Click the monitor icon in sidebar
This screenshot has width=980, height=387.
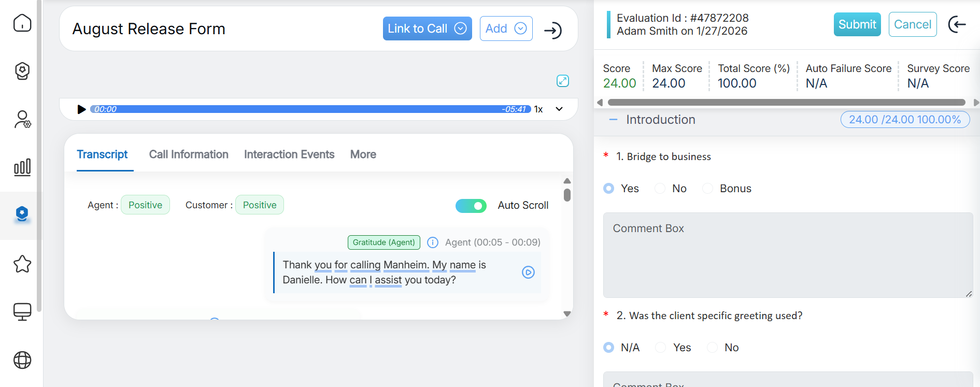click(x=22, y=312)
